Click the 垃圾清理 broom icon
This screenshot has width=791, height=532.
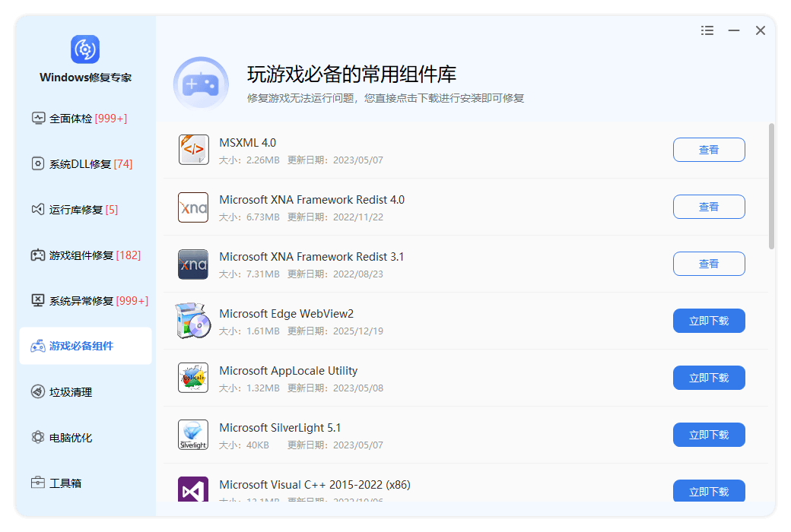(38, 392)
